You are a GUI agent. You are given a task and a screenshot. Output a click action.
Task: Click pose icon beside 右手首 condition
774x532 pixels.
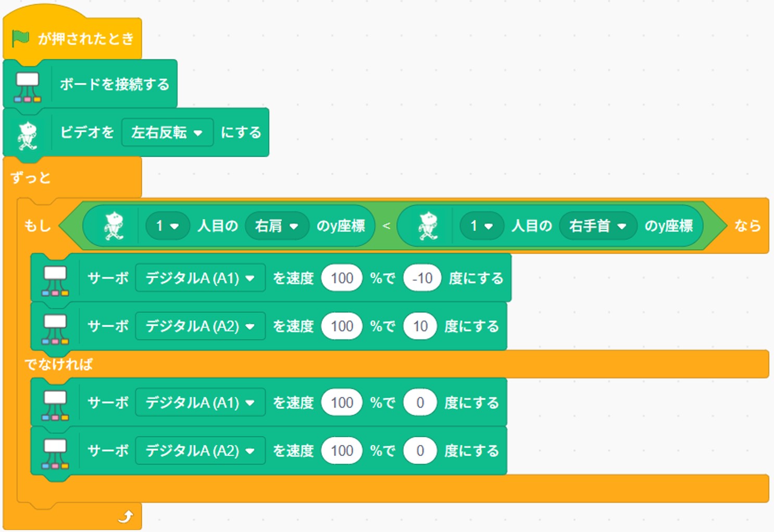(x=428, y=226)
